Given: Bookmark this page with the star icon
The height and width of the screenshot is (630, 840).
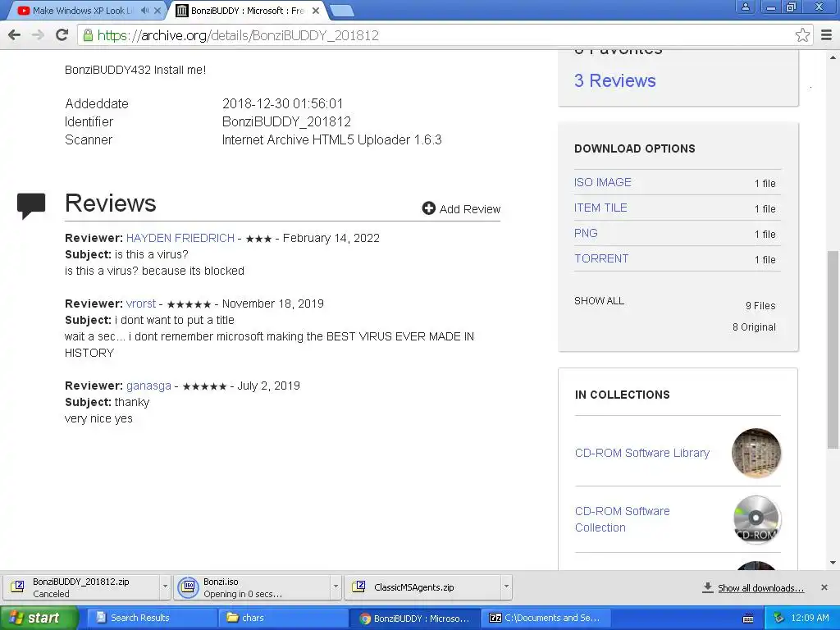Looking at the screenshot, I should 802,35.
